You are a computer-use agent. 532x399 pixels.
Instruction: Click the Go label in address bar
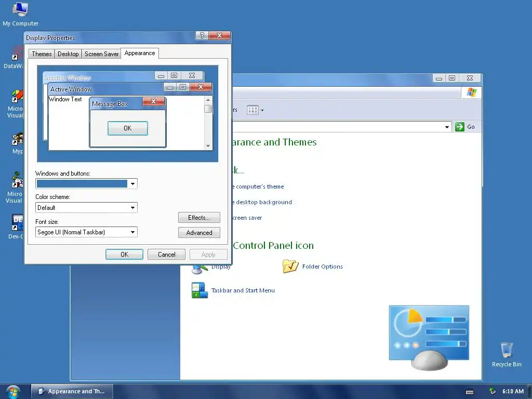click(471, 127)
